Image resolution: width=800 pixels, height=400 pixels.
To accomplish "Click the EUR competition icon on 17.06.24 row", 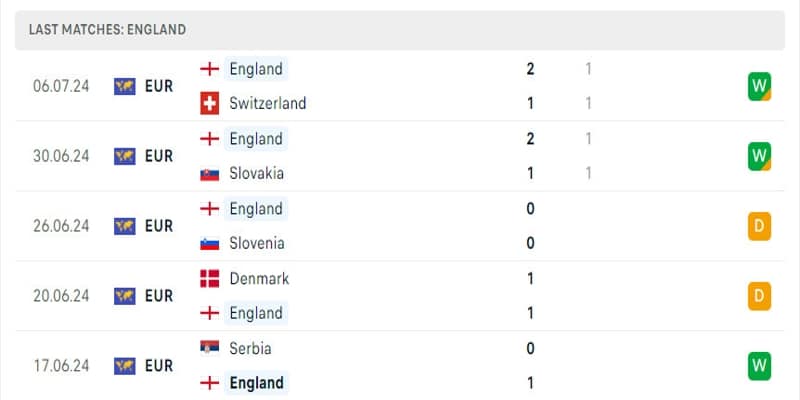I will pos(125,366).
